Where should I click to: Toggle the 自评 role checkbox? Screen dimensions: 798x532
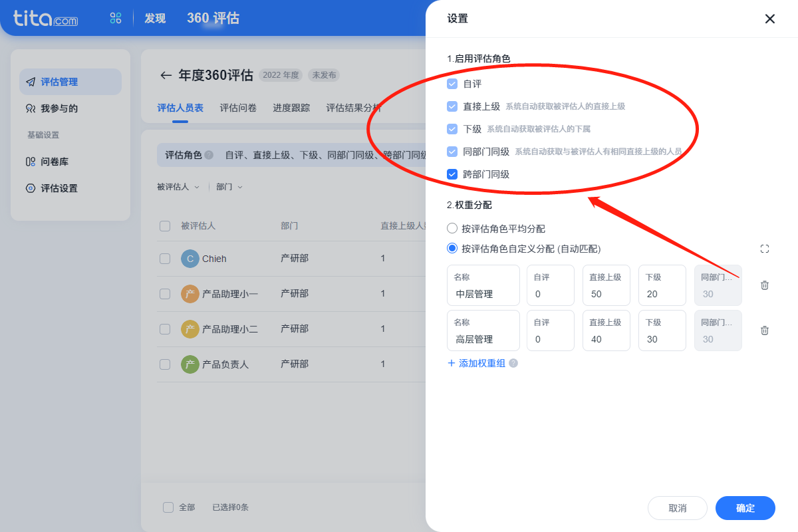pos(452,84)
